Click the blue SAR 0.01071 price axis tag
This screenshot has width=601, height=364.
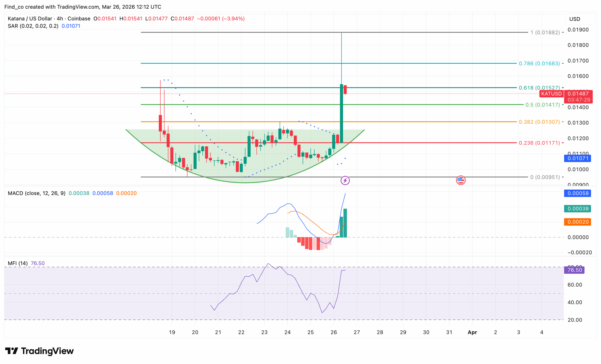577,158
